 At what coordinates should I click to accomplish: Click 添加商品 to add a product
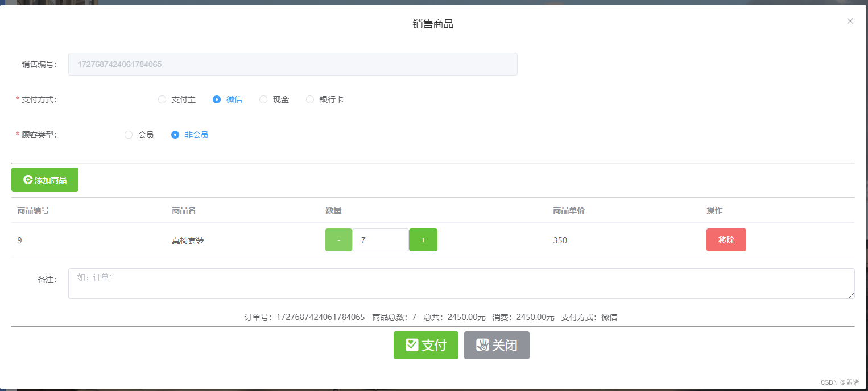click(x=44, y=179)
